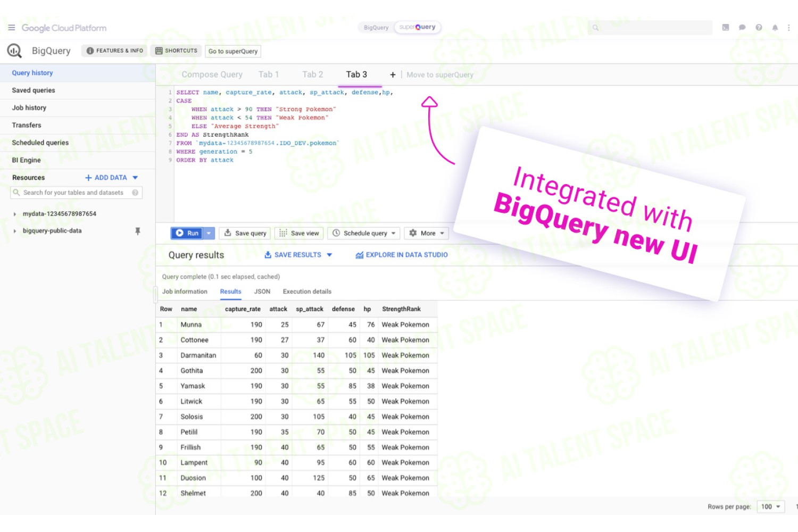Open the Results tab

[230, 292]
